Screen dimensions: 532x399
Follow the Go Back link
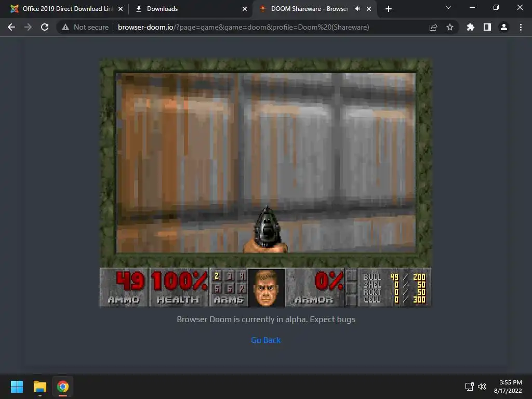tap(265, 340)
